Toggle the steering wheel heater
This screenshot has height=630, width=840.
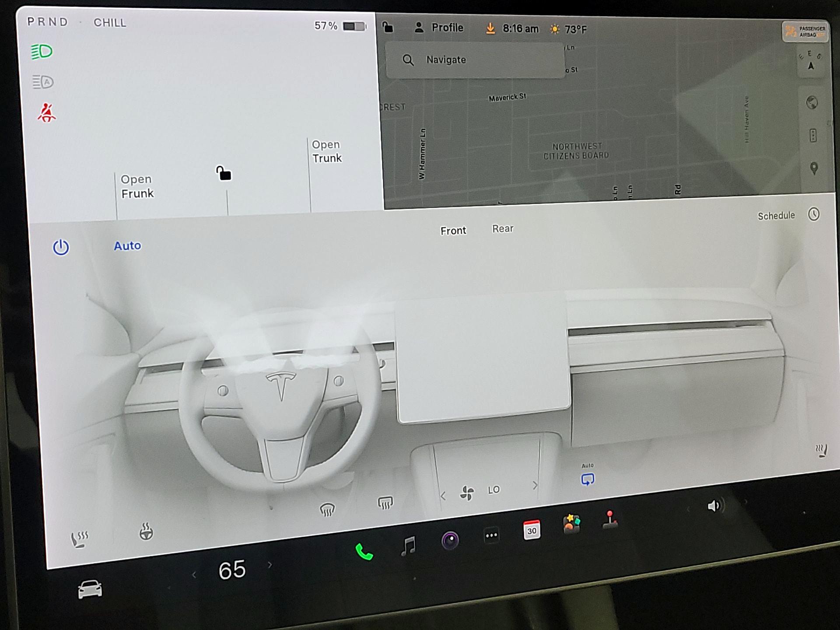146,532
